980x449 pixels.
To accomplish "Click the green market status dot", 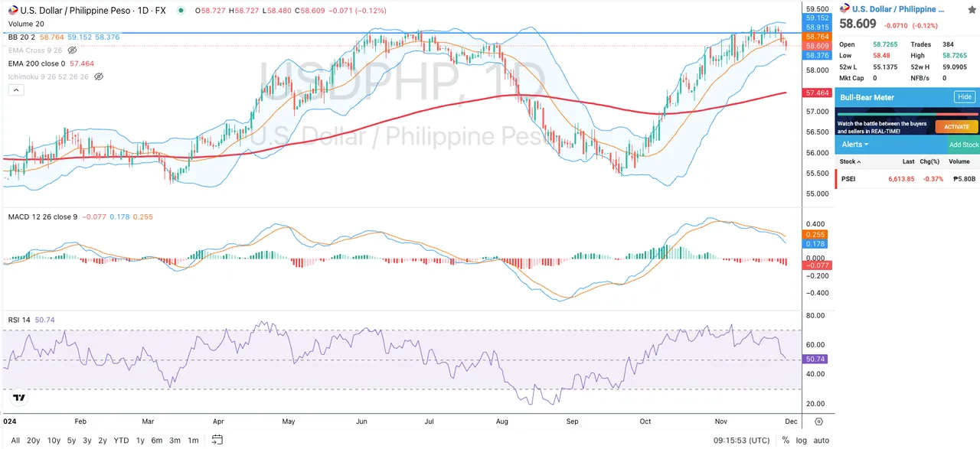I will (180, 11).
